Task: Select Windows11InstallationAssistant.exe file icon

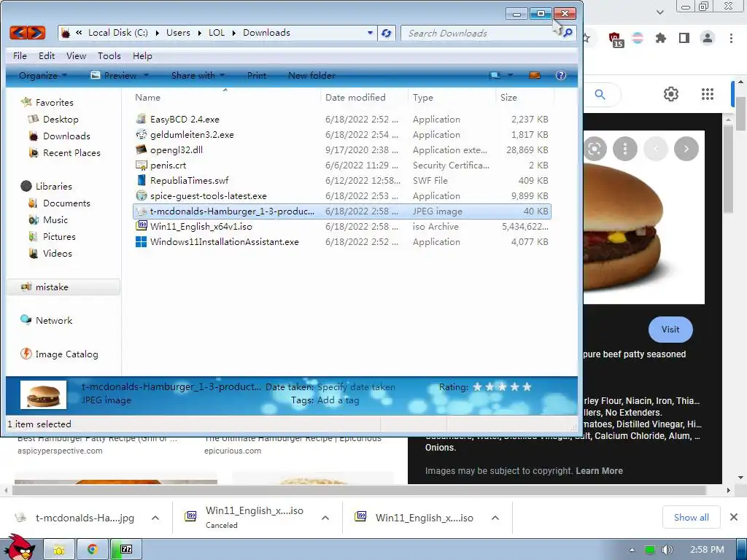Action: [141, 242]
